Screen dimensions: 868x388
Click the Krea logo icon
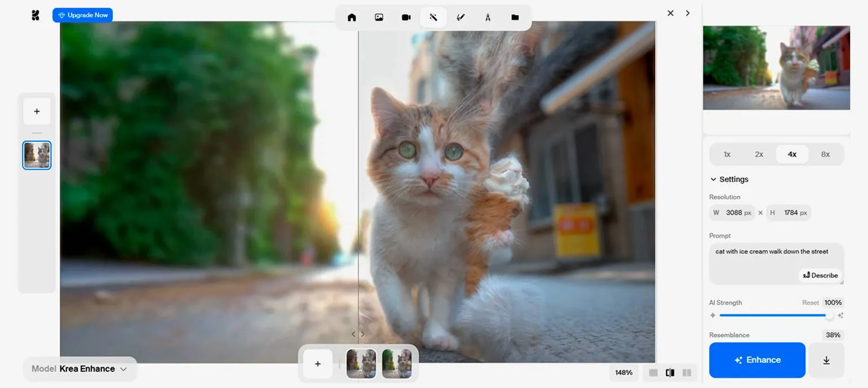[x=36, y=15]
